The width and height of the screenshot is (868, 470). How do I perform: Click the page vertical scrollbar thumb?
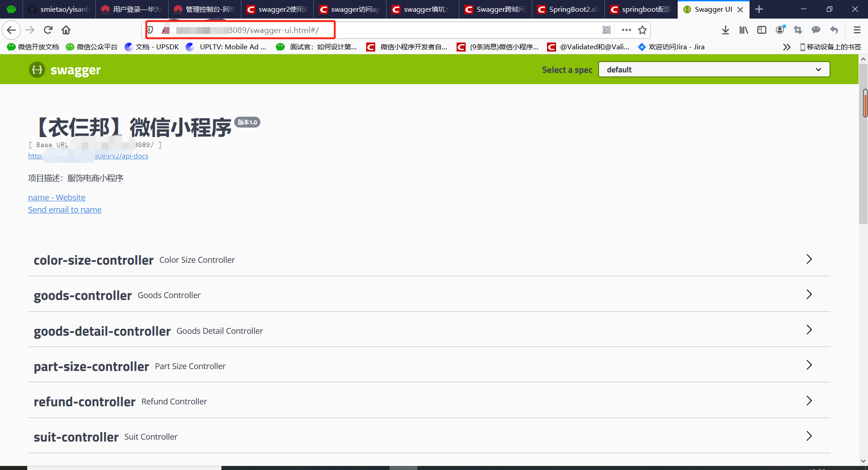pos(863,144)
